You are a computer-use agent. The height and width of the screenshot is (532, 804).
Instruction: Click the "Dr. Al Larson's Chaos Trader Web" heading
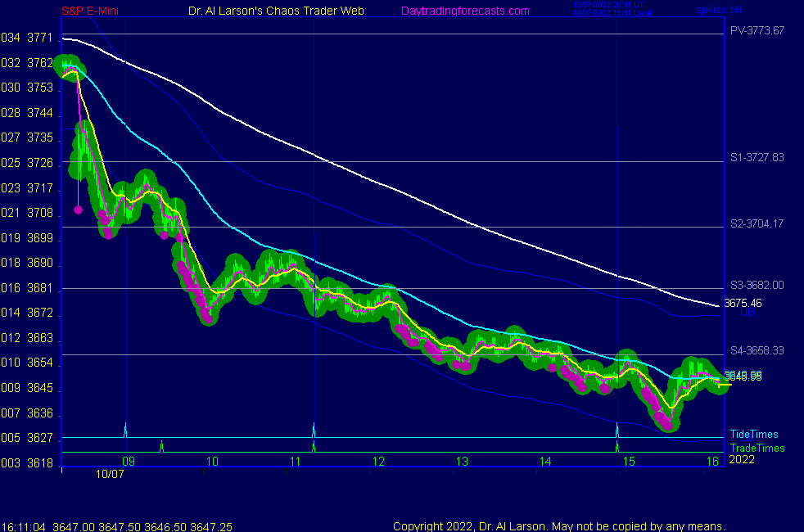(x=277, y=11)
